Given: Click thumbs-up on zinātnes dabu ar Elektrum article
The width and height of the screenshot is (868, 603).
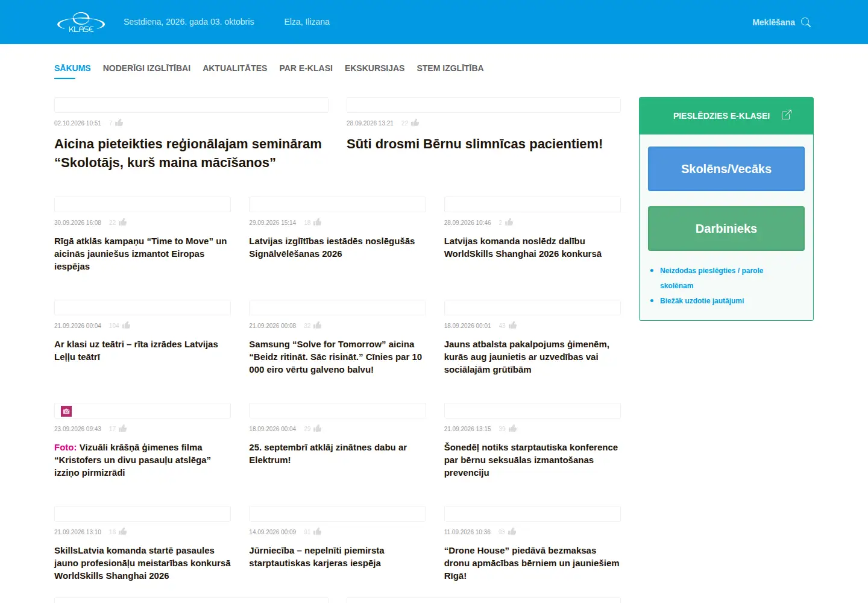Looking at the screenshot, I should pyautogui.click(x=318, y=428).
